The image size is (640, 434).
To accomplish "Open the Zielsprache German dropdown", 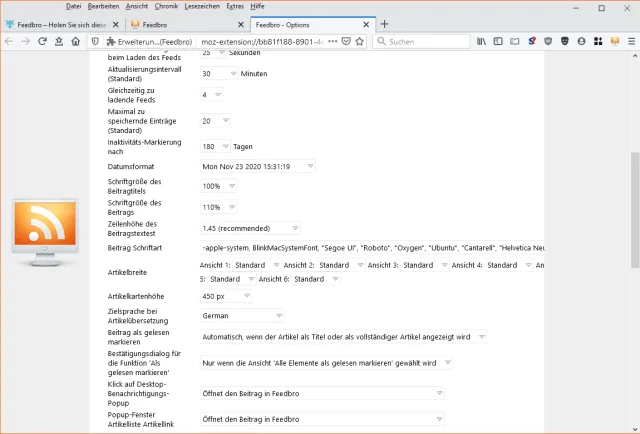I will pyautogui.click(x=242, y=316).
